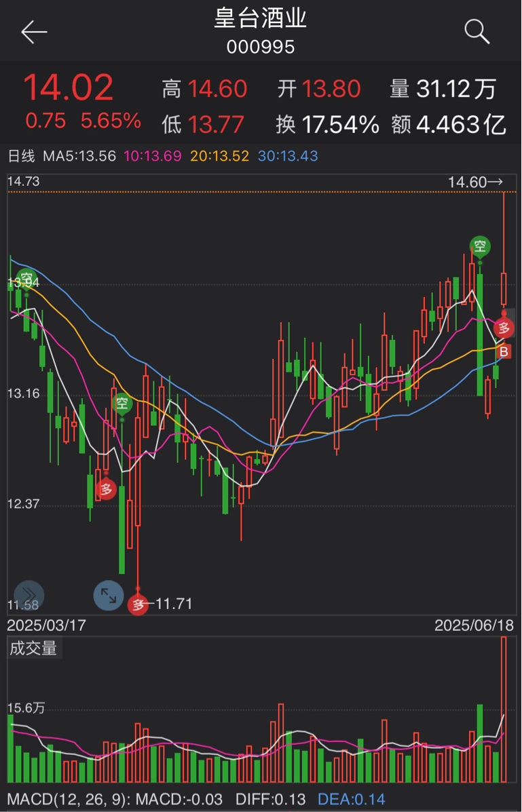Tap the MA5:13.56 value
522x812 pixels.
(79, 156)
